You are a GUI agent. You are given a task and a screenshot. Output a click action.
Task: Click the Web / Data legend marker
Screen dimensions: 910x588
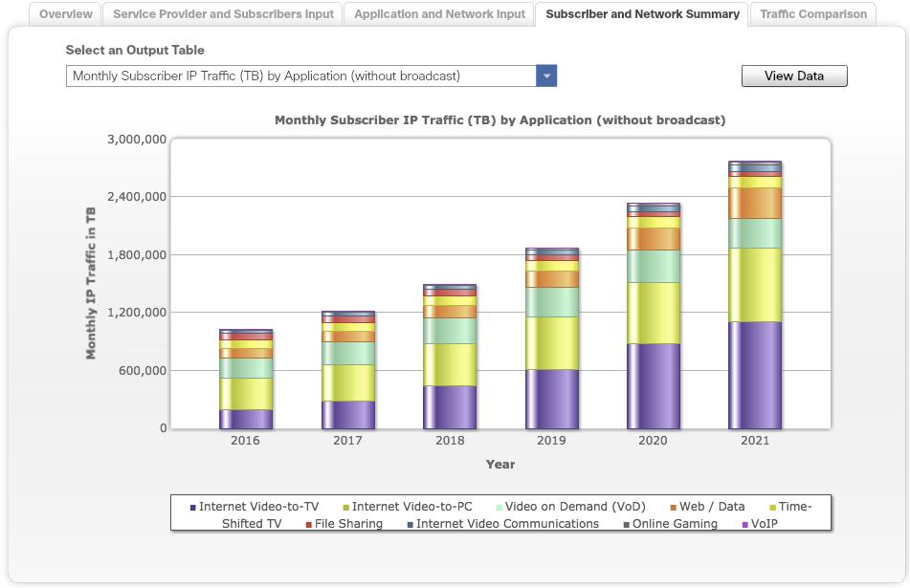[x=672, y=505]
